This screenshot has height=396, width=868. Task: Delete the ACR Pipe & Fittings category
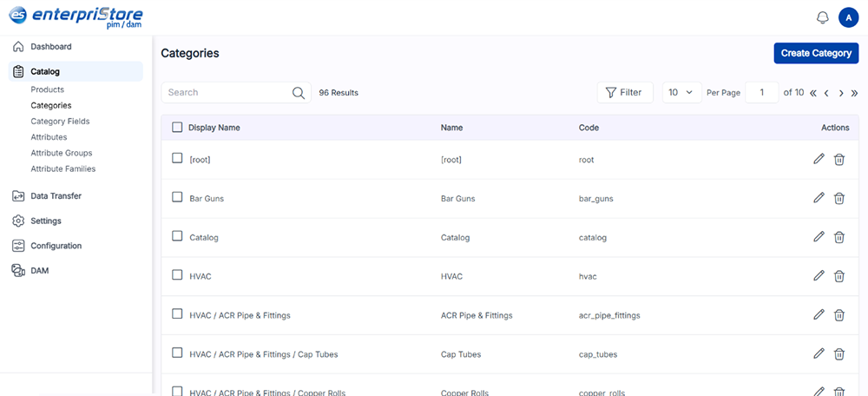pos(839,315)
